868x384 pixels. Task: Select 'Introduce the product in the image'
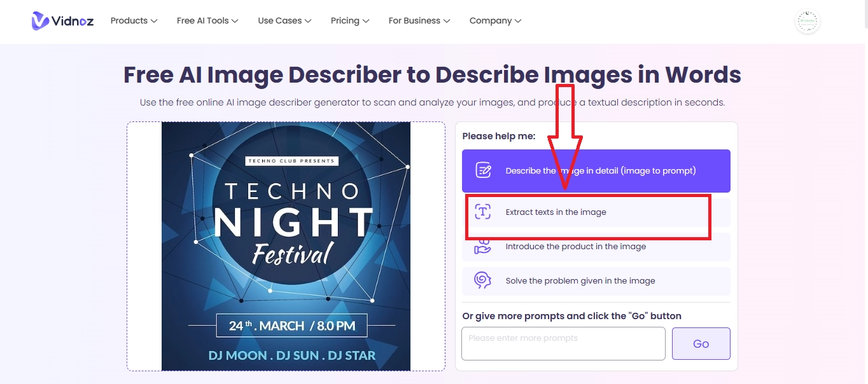[575, 247]
